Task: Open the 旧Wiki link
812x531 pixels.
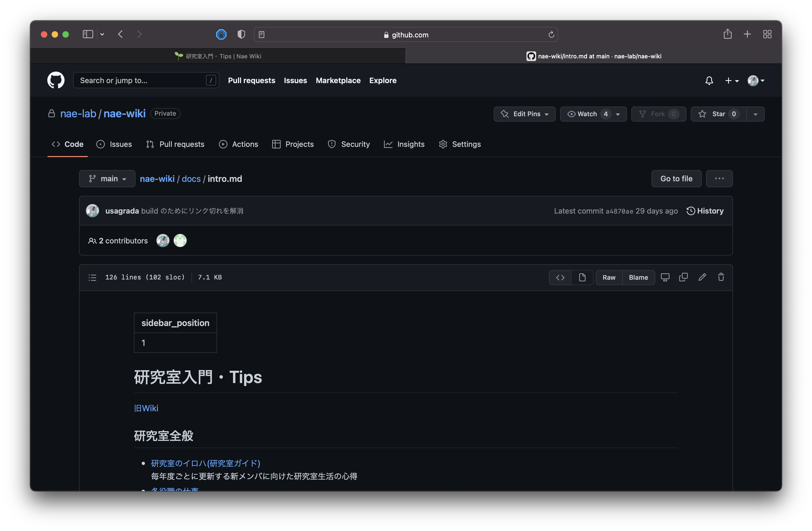Action: [x=146, y=408]
